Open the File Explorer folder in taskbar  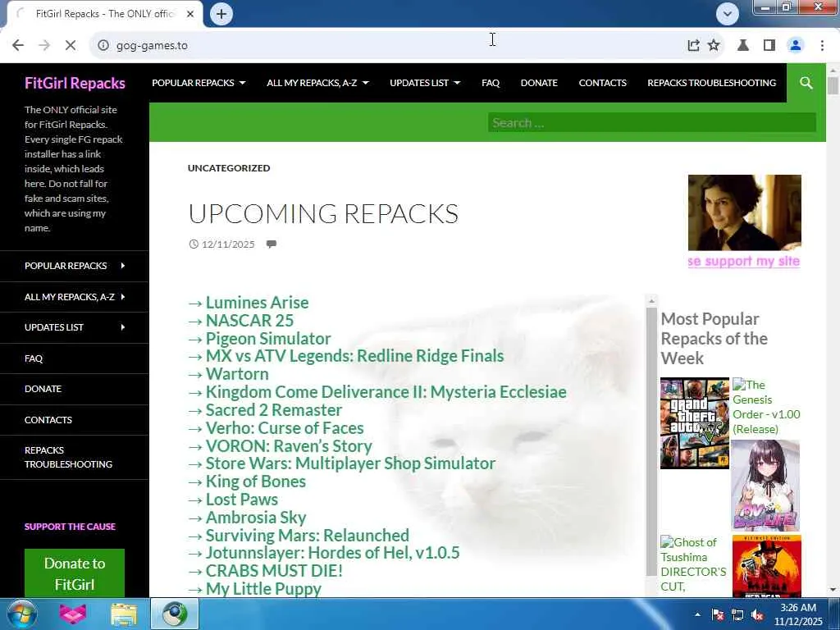pos(124,614)
